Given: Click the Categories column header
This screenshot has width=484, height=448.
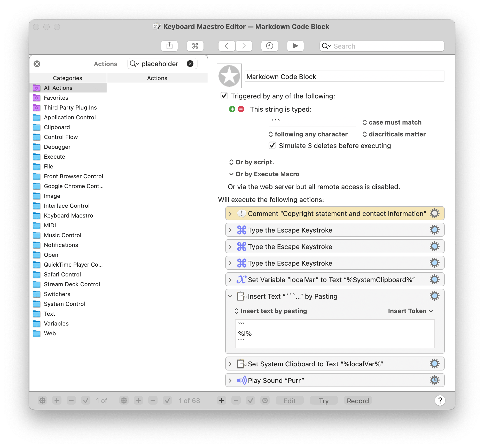Looking at the screenshot, I should click(68, 78).
